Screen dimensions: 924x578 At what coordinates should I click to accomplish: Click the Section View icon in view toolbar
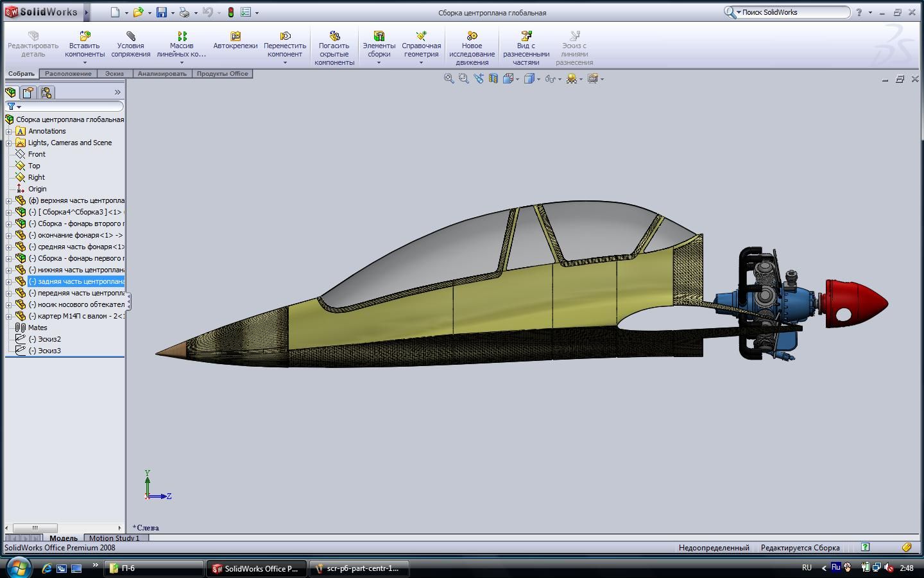pos(493,78)
